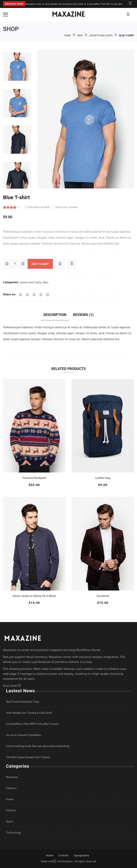Click the first share icon after Share on
This screenshot has width=137, height=868.
point(21,295)
